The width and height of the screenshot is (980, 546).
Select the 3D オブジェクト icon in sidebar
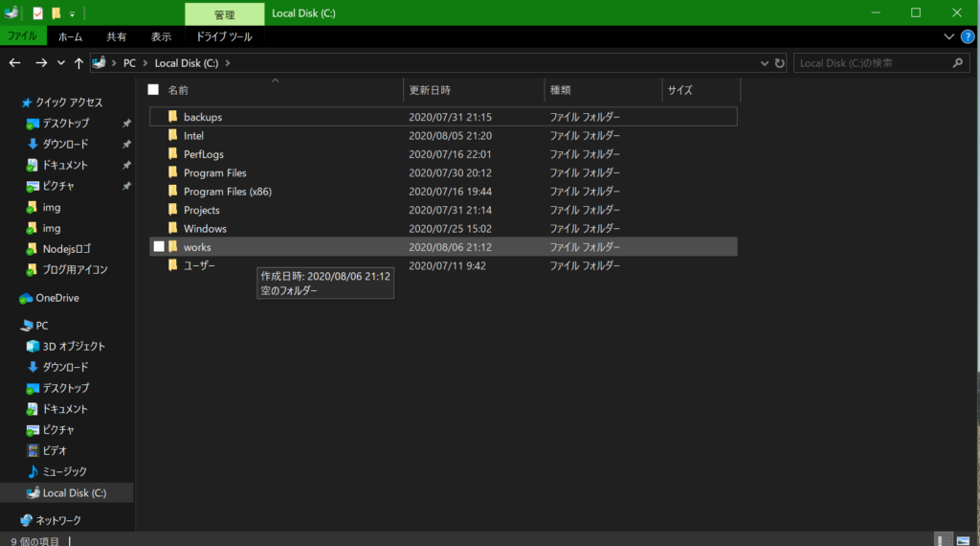(x=33, y=346)
